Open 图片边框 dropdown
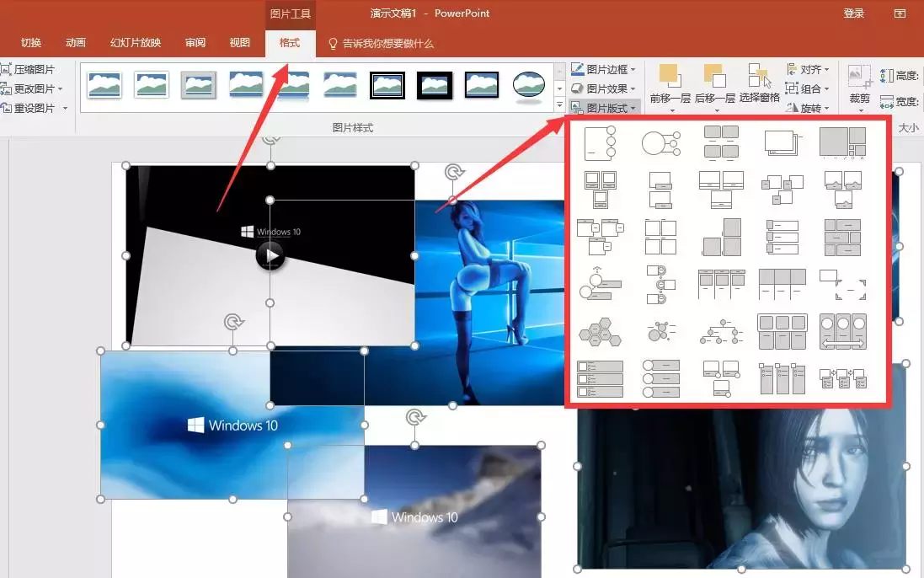The width and height of the screenshot is (924, 578). tap(603, 70)
